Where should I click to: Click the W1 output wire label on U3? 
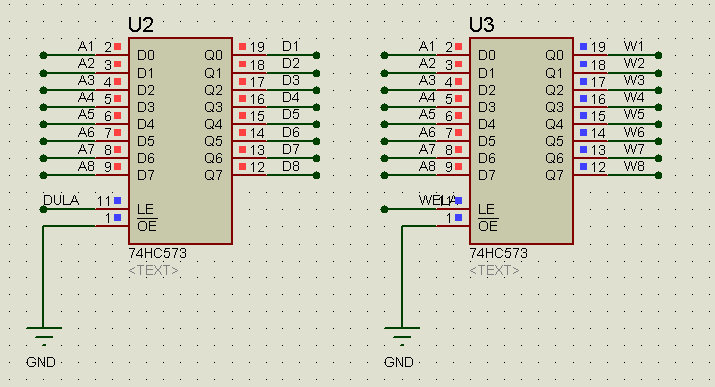point(634,46)
